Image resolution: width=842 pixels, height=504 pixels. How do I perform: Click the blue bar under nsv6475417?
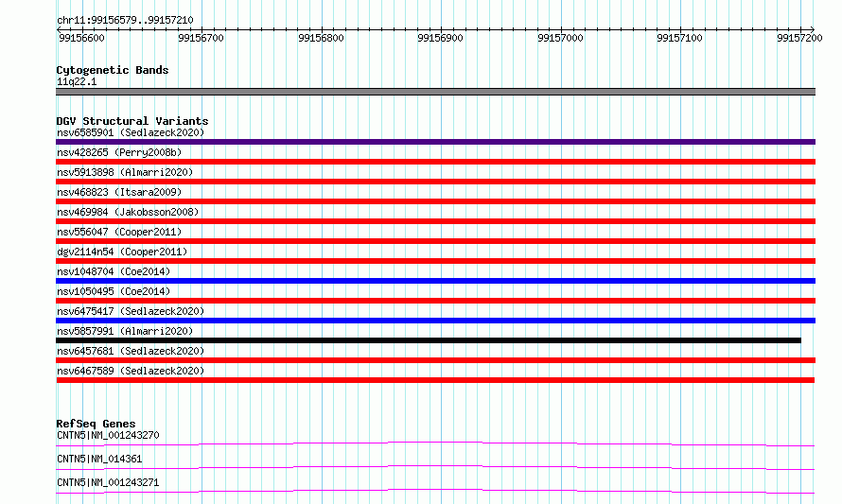[435, 321]
